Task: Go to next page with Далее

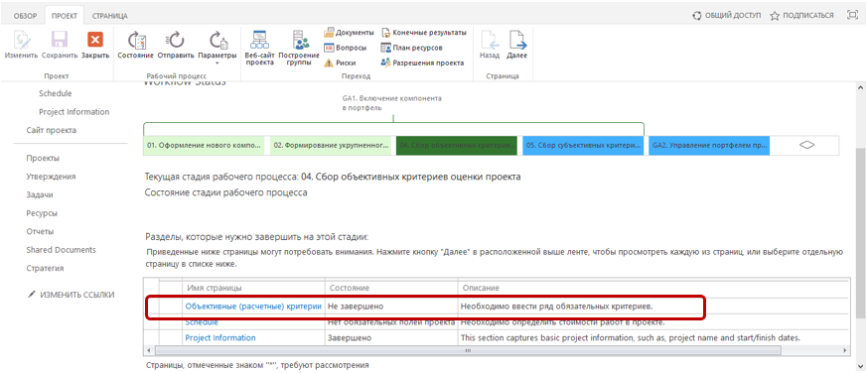Action: [517, 46]
